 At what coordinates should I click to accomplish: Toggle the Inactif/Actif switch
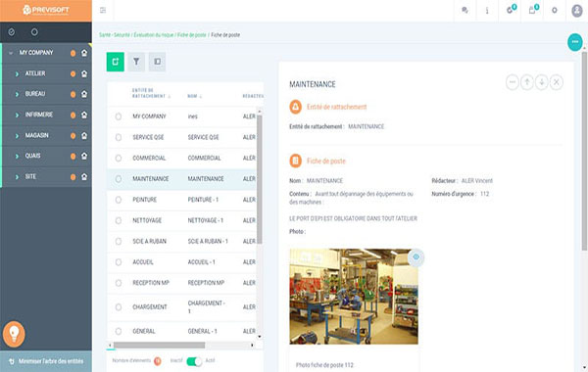[194, 361]
